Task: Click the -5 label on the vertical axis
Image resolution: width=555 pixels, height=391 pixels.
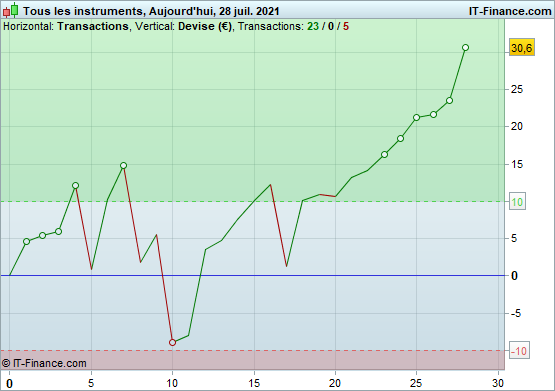Action: click(x=516, y=313)
